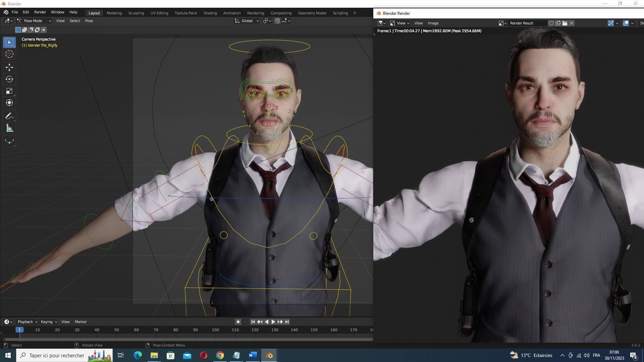644x362 pixels.
Task: Open the timeline editor type dropdown
Action: (x=8, y=322)
